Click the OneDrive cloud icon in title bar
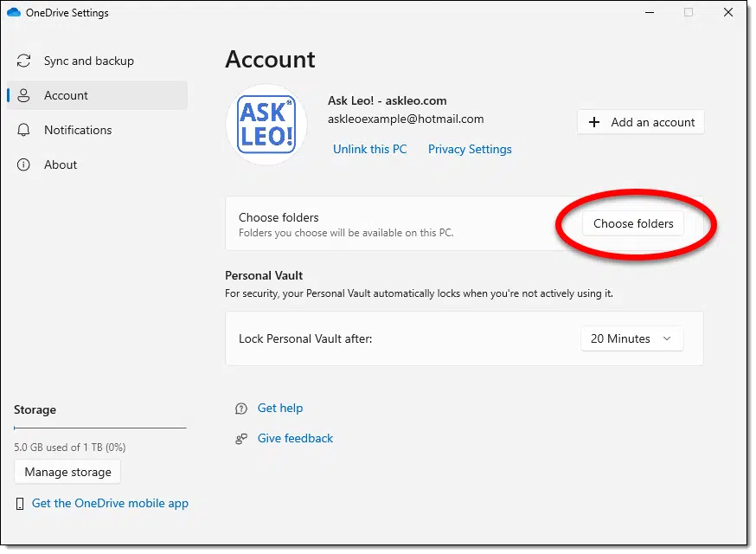This screenshot has height=554, width=756. (x=14, y=12)
